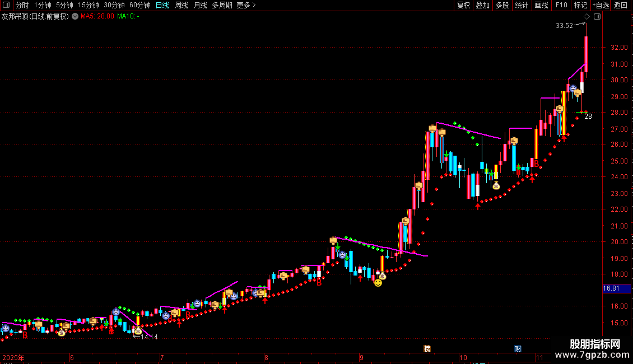Screen dimensions: 633x364
Task: Select the 60分钟 period tab
Action: 140,5
